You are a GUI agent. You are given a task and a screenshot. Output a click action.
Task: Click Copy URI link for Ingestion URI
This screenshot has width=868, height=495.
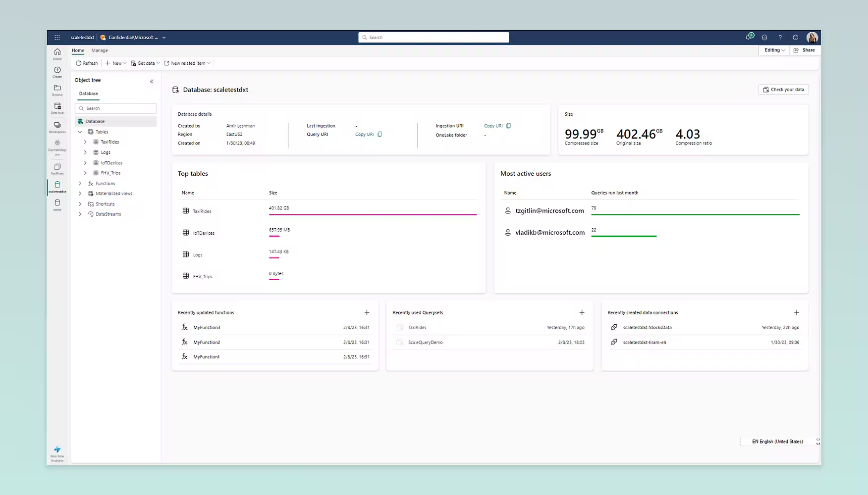[493, 126]
